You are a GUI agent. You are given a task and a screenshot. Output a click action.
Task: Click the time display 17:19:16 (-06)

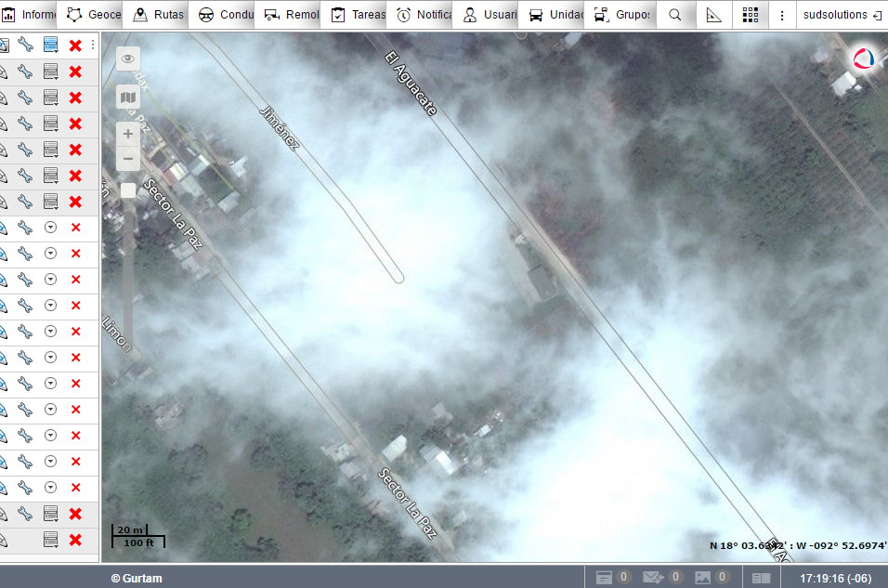point(835,578)
